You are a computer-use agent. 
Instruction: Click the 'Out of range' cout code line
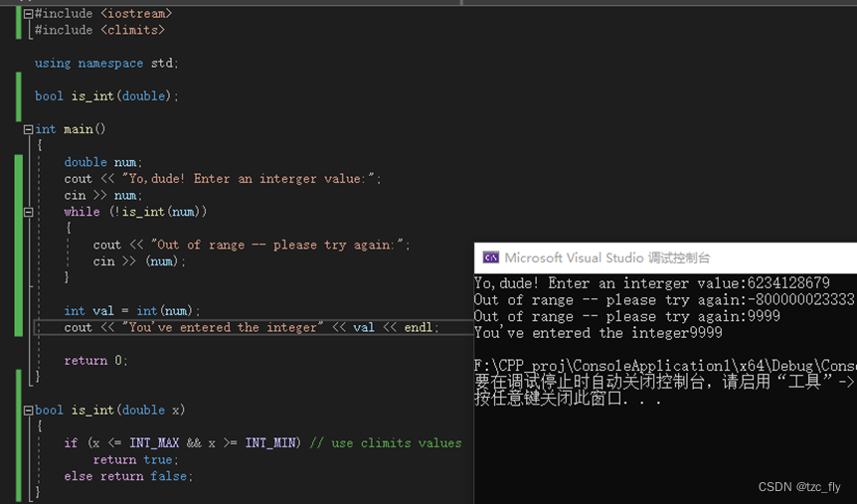coord(252,245)
